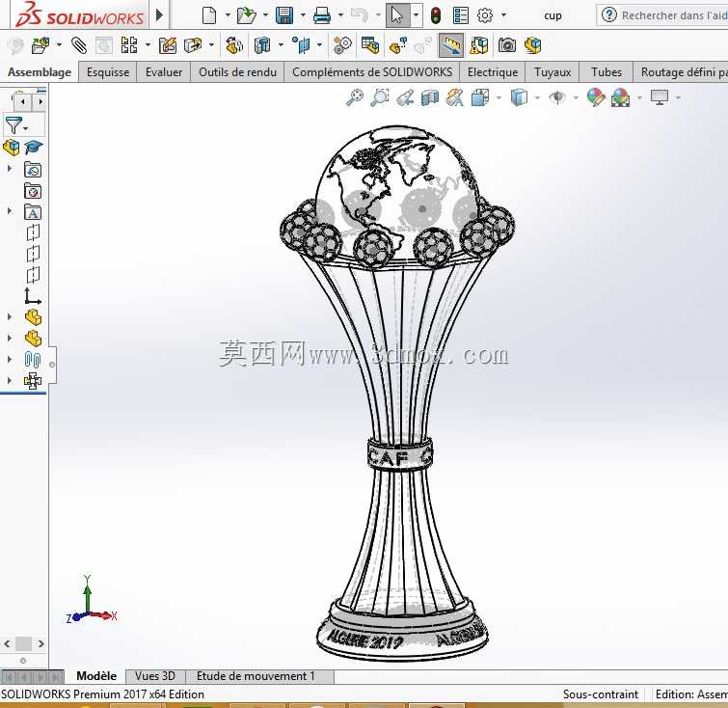Expand the History folder node

pyautogui.click(x=10, y=169)
